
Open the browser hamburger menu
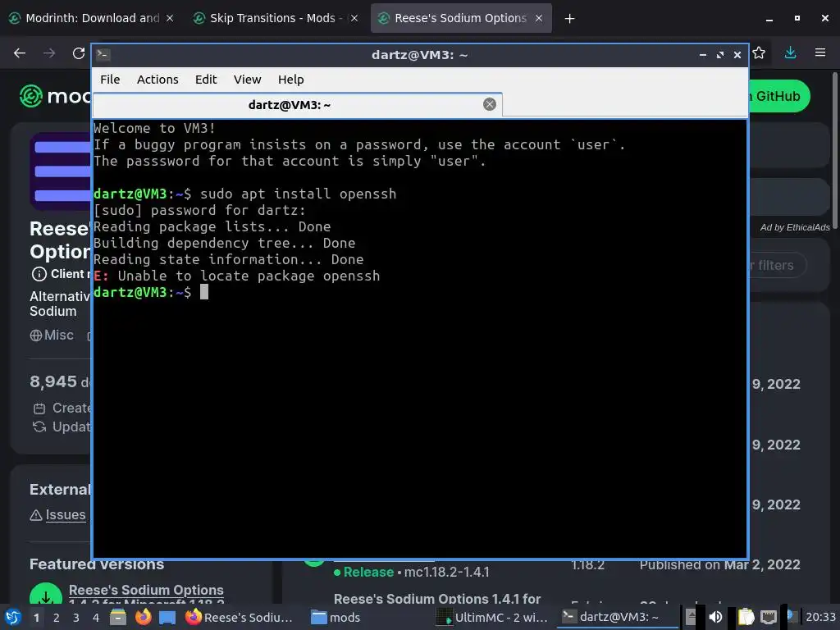click(820, 52)
